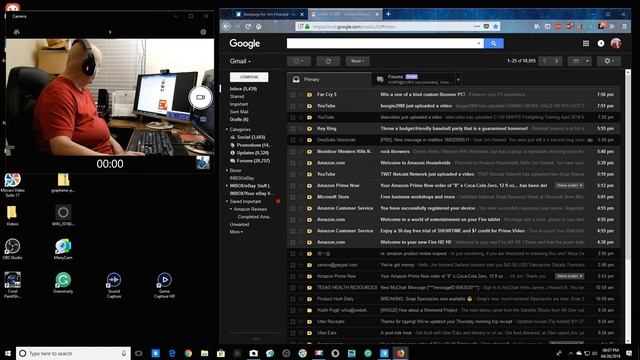640x360 pixels.
Task: Collapse the Amazon Reviews label
Action: pos(231,209)
